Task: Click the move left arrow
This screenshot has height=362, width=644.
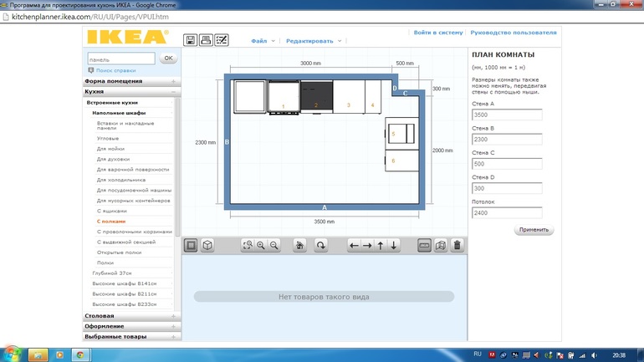Action: [354, 246]
